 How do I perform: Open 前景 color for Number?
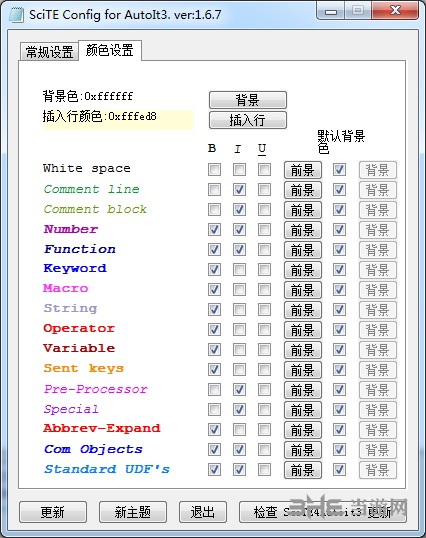point(303,230)
